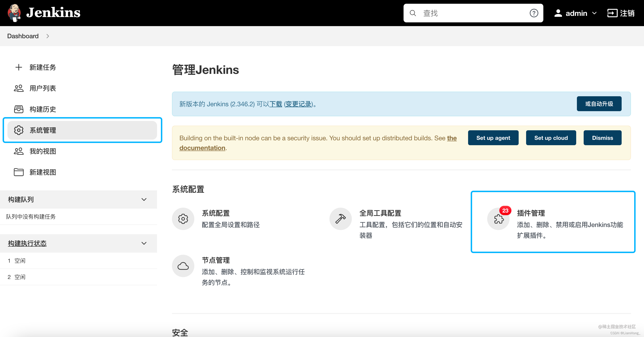Click the Jenkins butler logo icon
Viewport: 644px width, 337px height.
click(14, 13)
